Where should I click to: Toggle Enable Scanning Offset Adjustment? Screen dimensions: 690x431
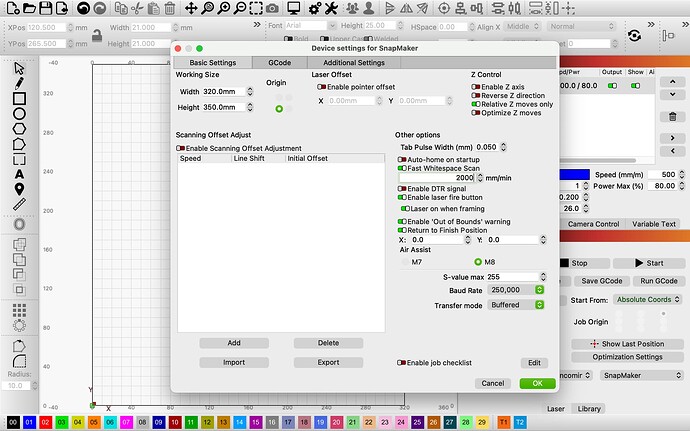coord(180,148)
